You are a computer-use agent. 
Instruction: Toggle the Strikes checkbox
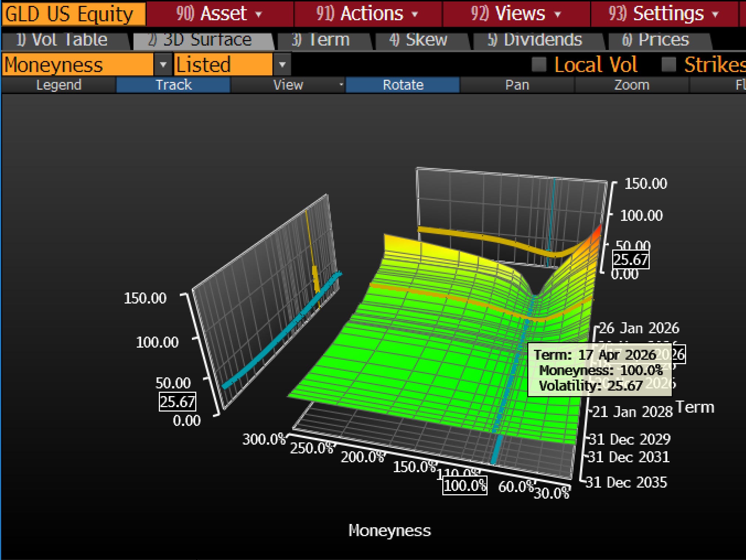668,65
